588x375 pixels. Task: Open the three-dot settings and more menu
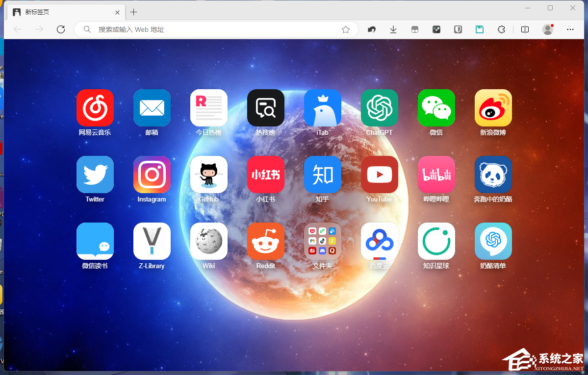coord(570,29)
